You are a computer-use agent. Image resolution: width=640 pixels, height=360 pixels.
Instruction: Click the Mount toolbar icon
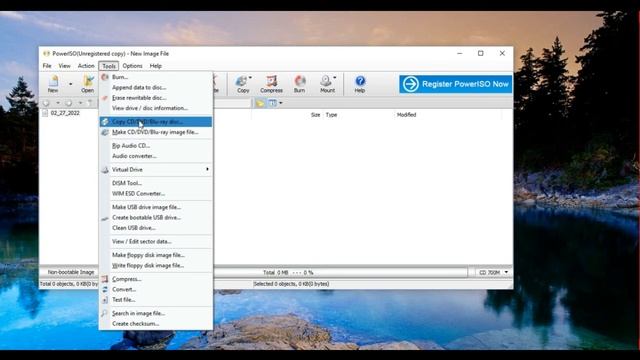[327, 84]
